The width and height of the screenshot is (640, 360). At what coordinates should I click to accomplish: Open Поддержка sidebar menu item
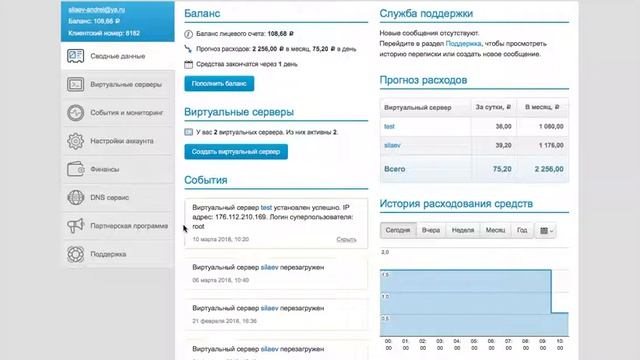[x=118, y=254]
